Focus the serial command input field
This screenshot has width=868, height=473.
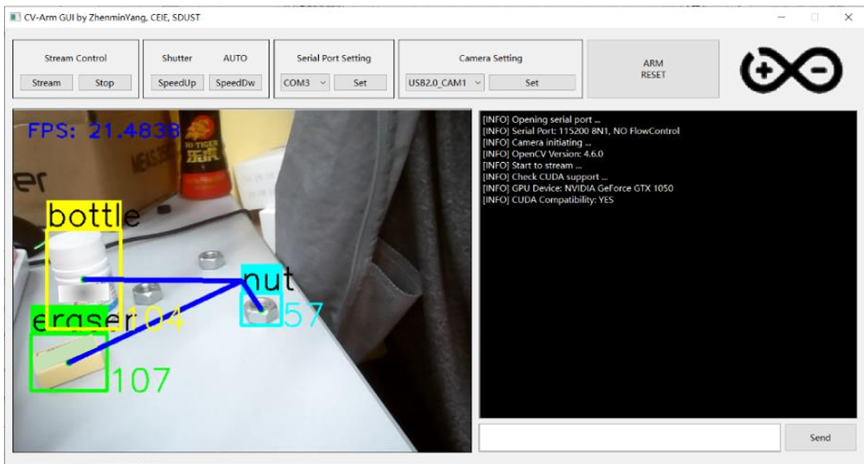click(x=629, y=437)
